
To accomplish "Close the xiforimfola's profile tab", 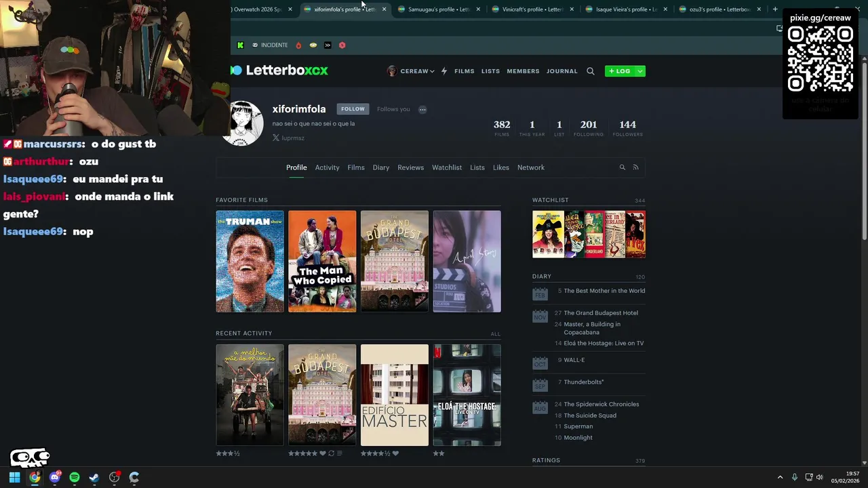I will coord(384,9).
